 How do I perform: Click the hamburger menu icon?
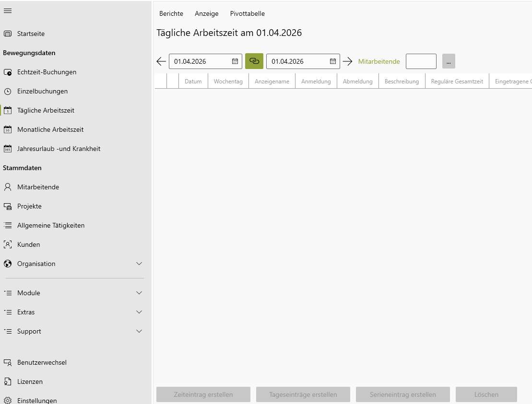tap(8, 11)
